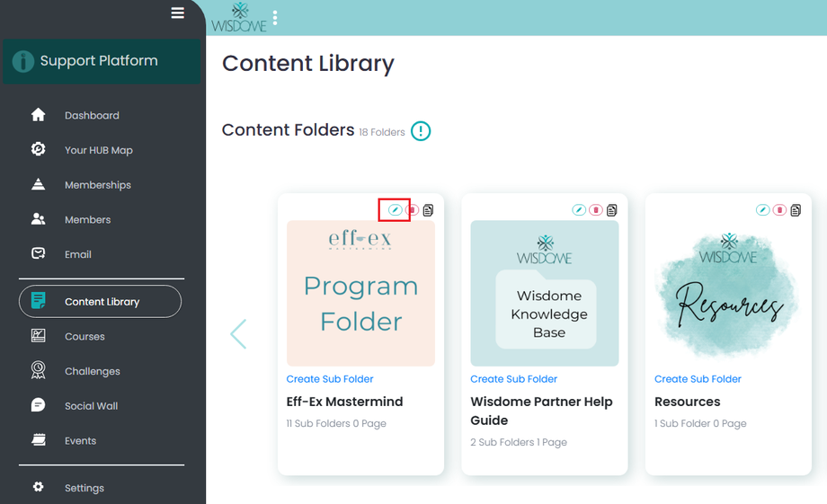This screenshot has width=827, height=504.
Task: Open the vertical three-dot menu beside Wisdome logo
Action: [x=275, y=17]
